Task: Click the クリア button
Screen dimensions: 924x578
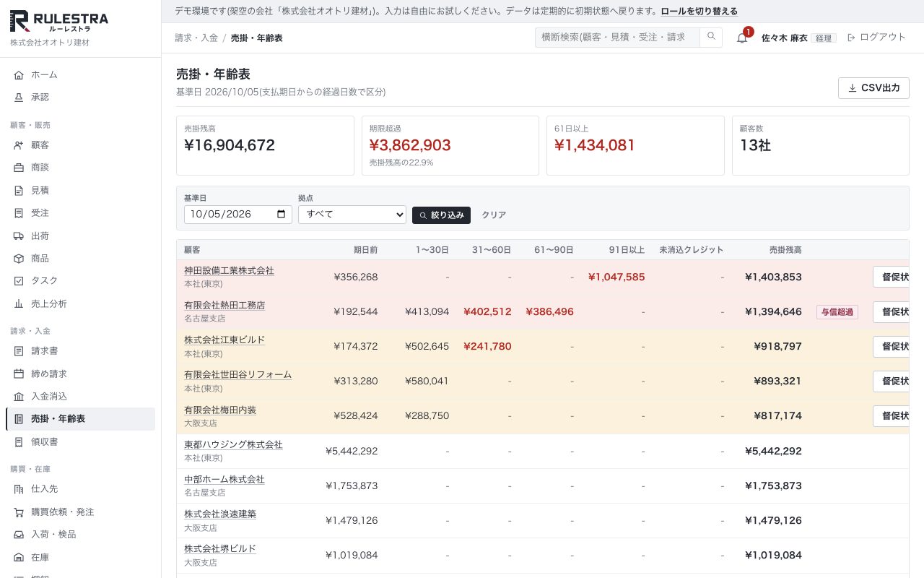Action: click(494, 215)
